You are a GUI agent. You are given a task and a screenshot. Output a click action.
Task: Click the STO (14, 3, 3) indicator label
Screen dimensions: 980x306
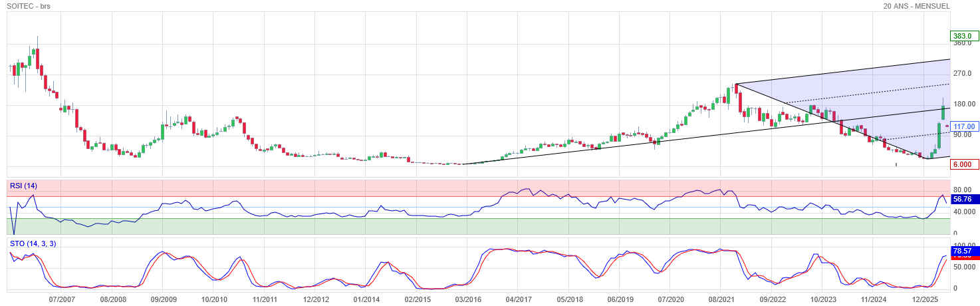(x=33, y=243)
